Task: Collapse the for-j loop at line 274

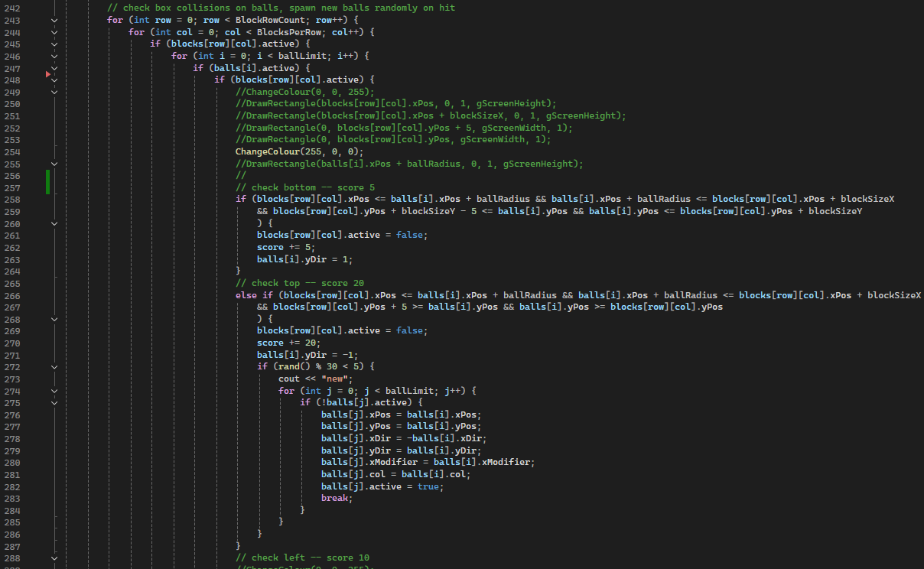Action: click(x=54, y=391)
